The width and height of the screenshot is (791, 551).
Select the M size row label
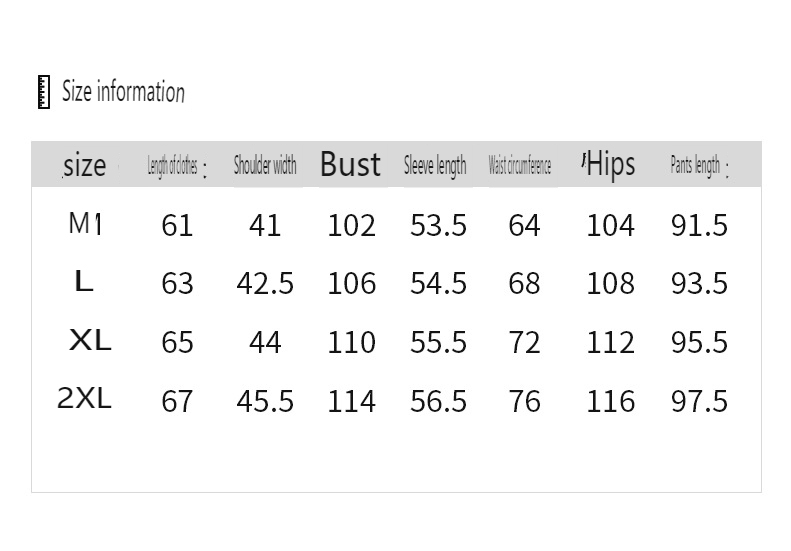pos(85,224)
